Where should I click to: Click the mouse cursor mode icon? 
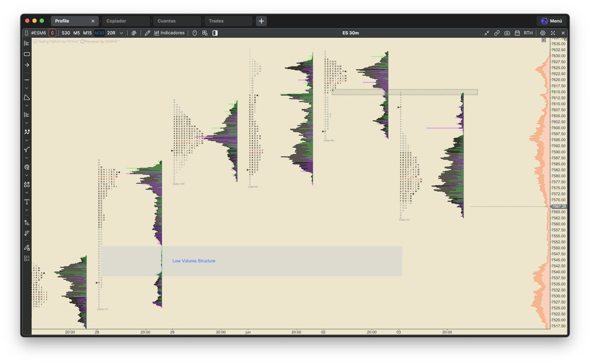click(x=194, y=33)
